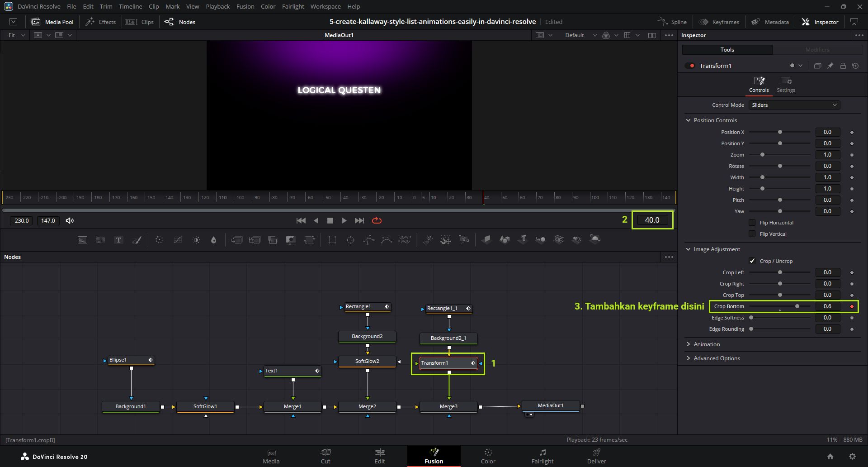Select the Merge3 node
Screen dimensions: 868x467
point(448,406)
